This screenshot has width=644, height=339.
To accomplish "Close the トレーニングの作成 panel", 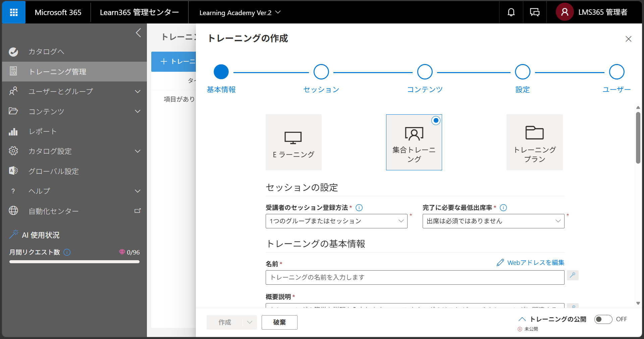I will (629, 39).
